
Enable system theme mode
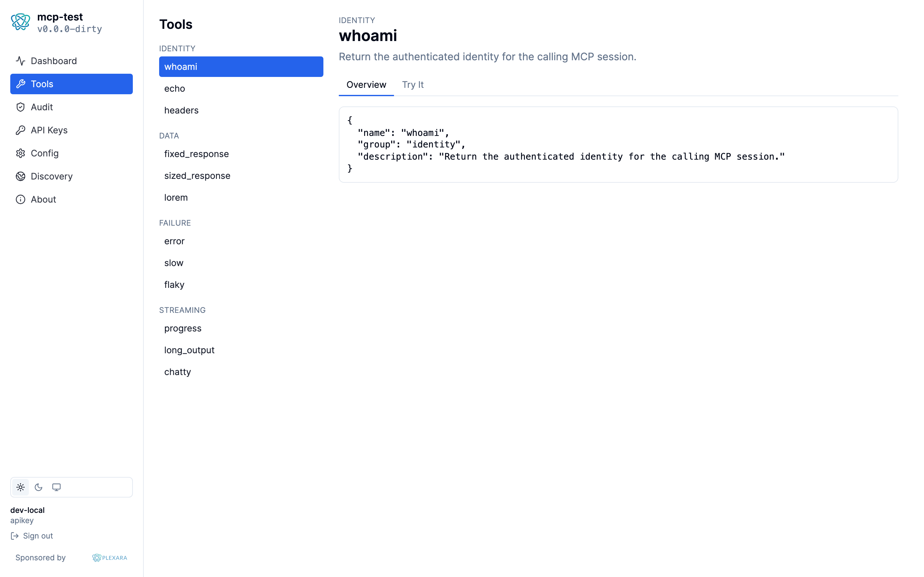(x=56, y=487)
